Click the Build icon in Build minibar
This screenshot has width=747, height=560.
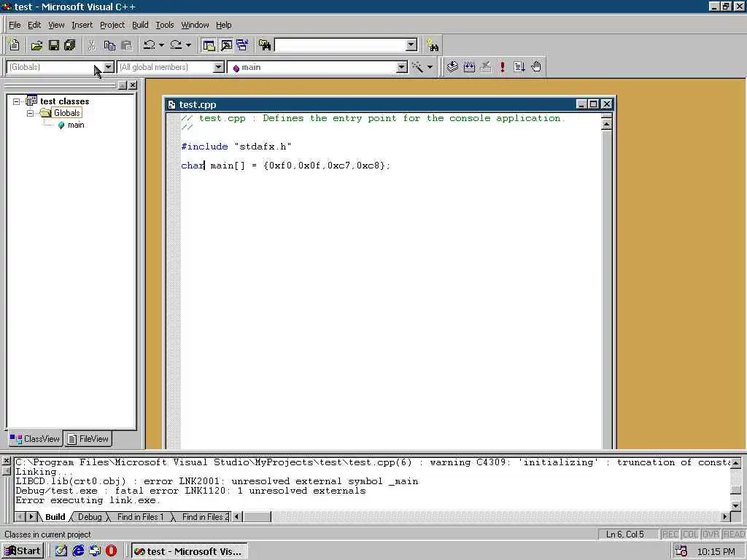(469, 67)
